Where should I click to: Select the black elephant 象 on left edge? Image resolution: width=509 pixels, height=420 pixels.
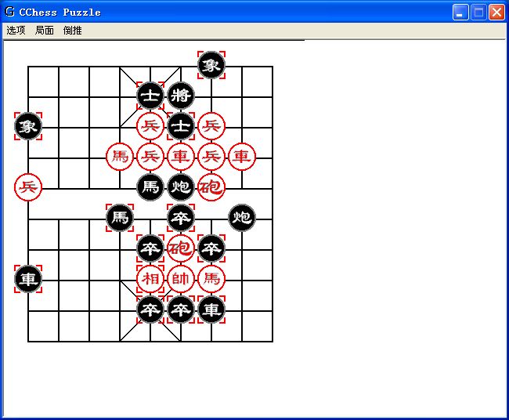click(x=28, y=125)
